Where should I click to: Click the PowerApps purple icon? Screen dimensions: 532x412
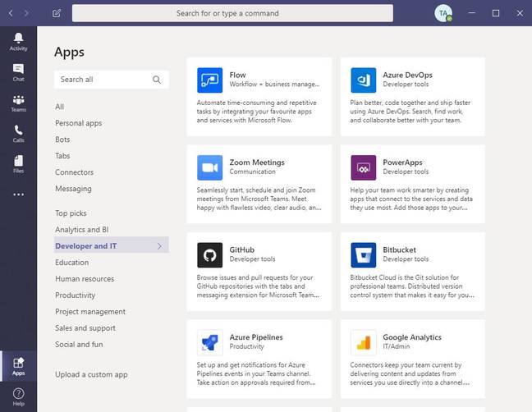click(x=364, y=167)
